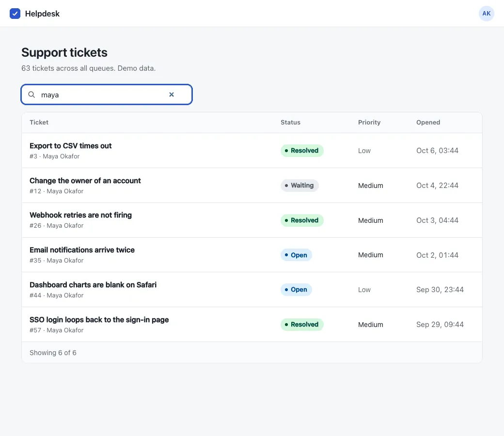
Task: Click the Helpdesk checkmark logo icon
Action: 15,14
